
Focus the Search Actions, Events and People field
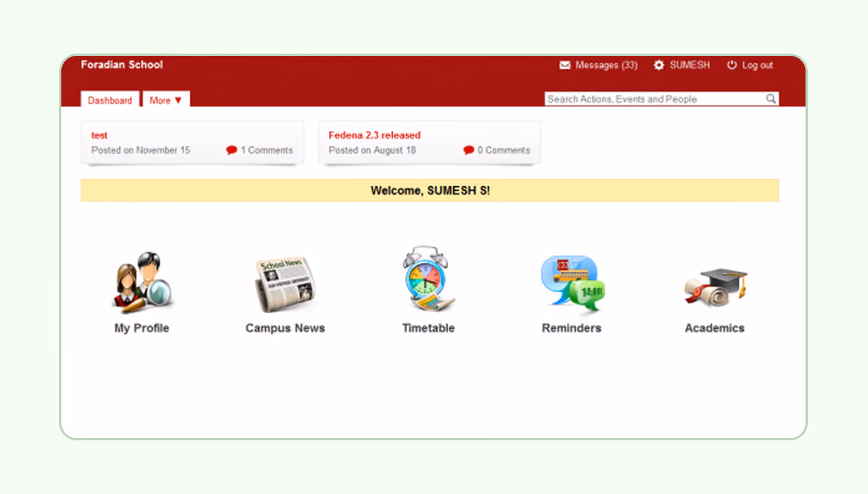pyautogui.click(x=661, y=99)
